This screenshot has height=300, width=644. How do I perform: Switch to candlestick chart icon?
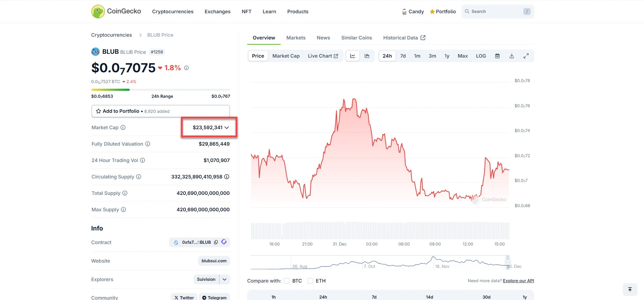click(x=367, y=56)
